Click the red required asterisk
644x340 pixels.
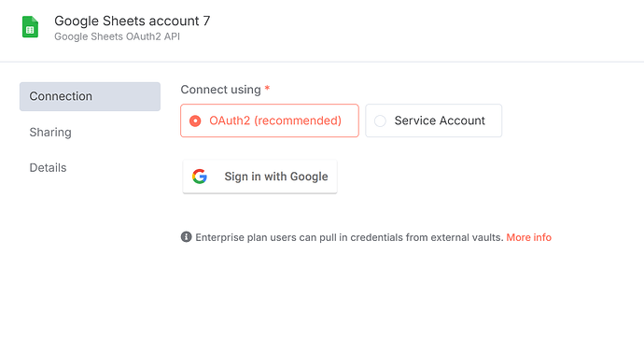267,88
